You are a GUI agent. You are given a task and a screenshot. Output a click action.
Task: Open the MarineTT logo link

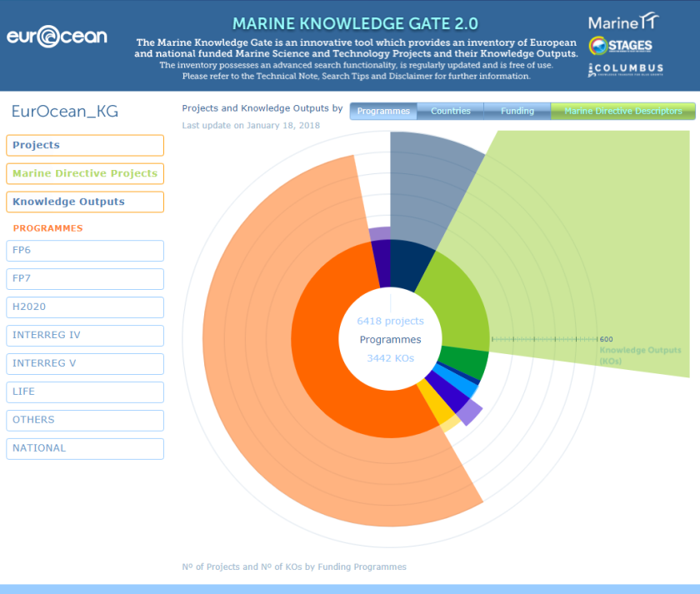(x=623, y=22)
